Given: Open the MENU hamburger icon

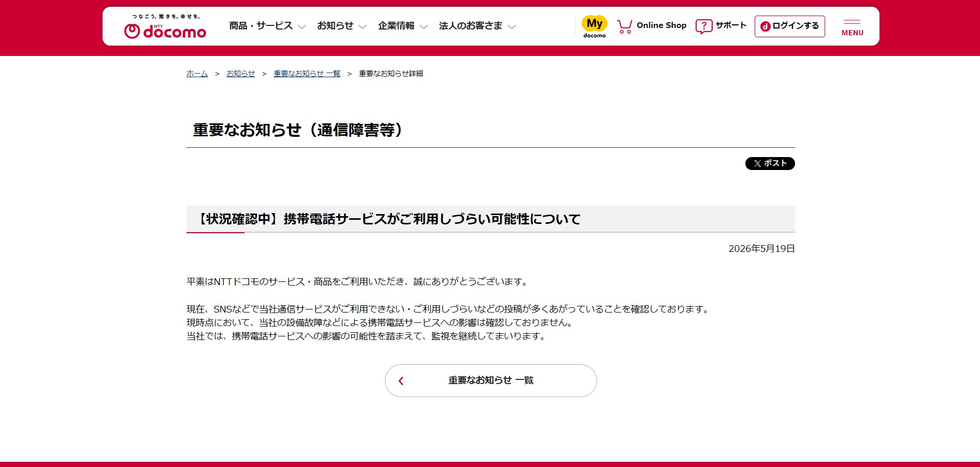Looking at the screenshot, I should click(x=852, y=27).
